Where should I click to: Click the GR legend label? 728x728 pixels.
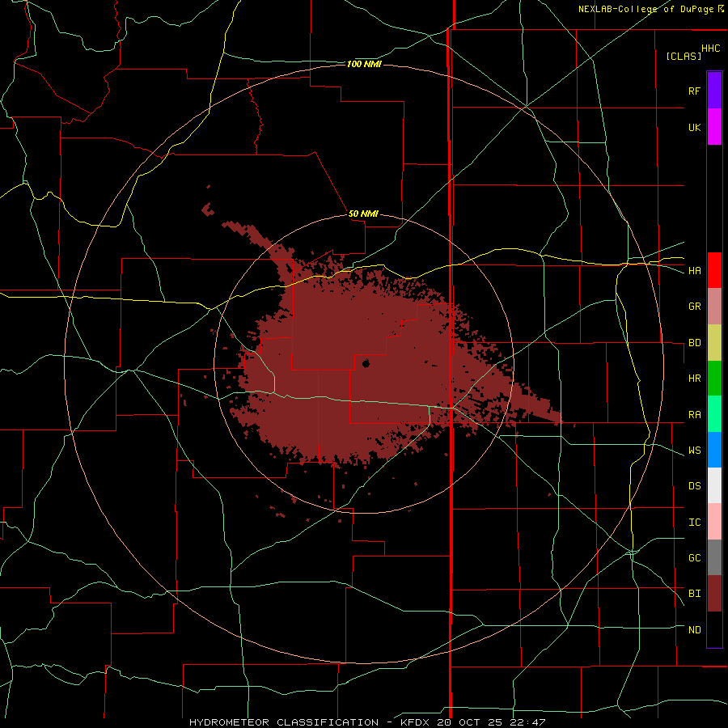click(694, 307)
